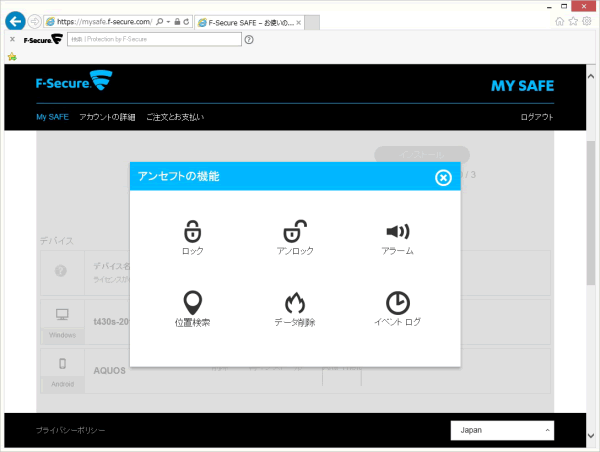600x452 pixels.
Task: Click the search magnifier in address bar
Action: click(160, 22)
